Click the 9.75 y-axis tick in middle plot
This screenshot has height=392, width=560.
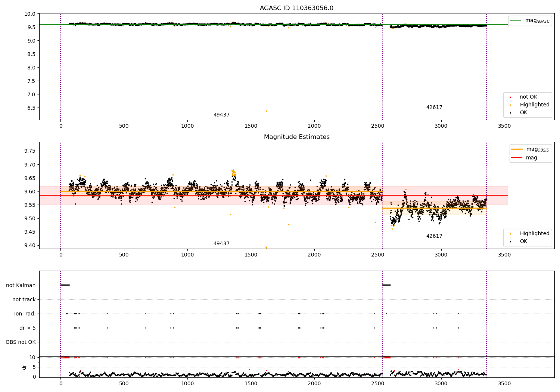(x=30, y=151)
